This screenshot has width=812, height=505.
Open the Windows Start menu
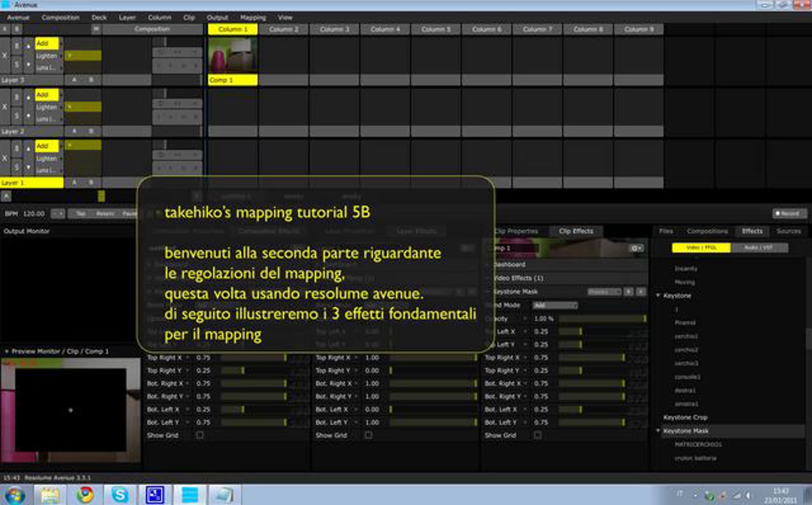tap(15, 495)
